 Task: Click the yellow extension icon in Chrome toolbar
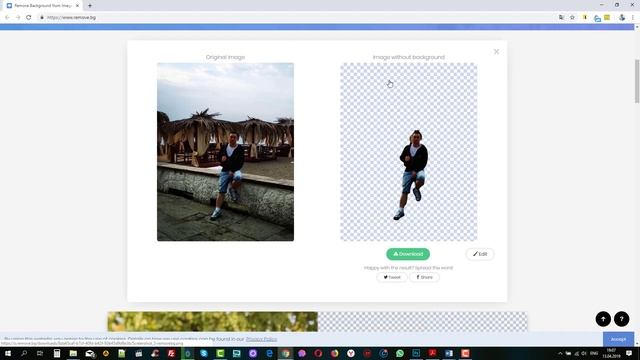pos(607,18)
